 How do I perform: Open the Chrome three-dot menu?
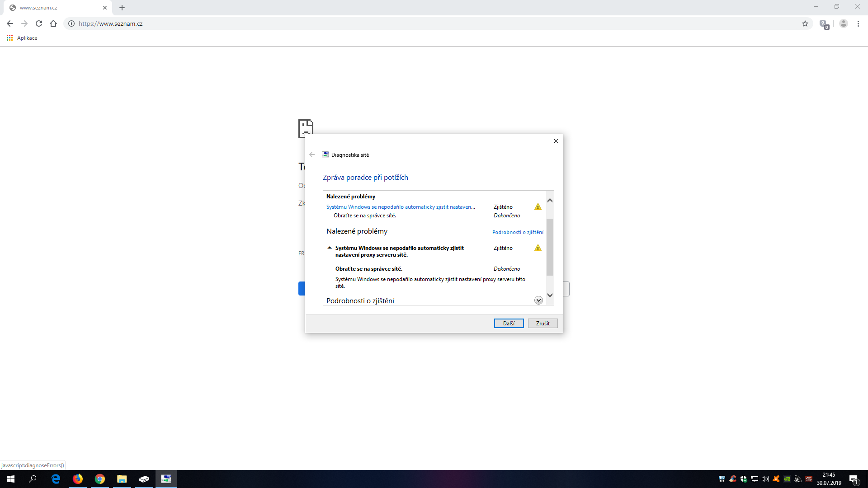click(x=858, y=23)
